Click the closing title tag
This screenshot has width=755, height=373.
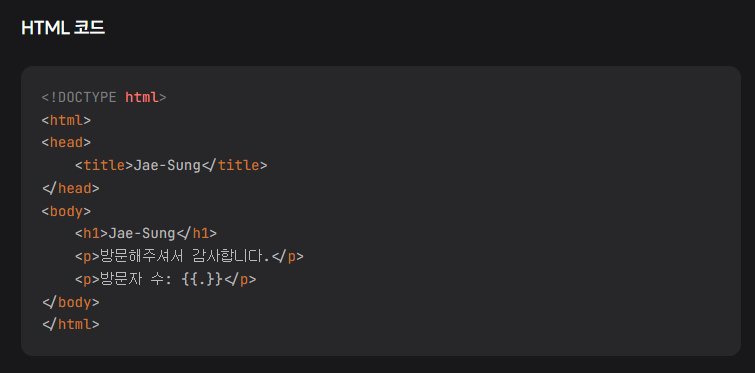coord(234,166)
